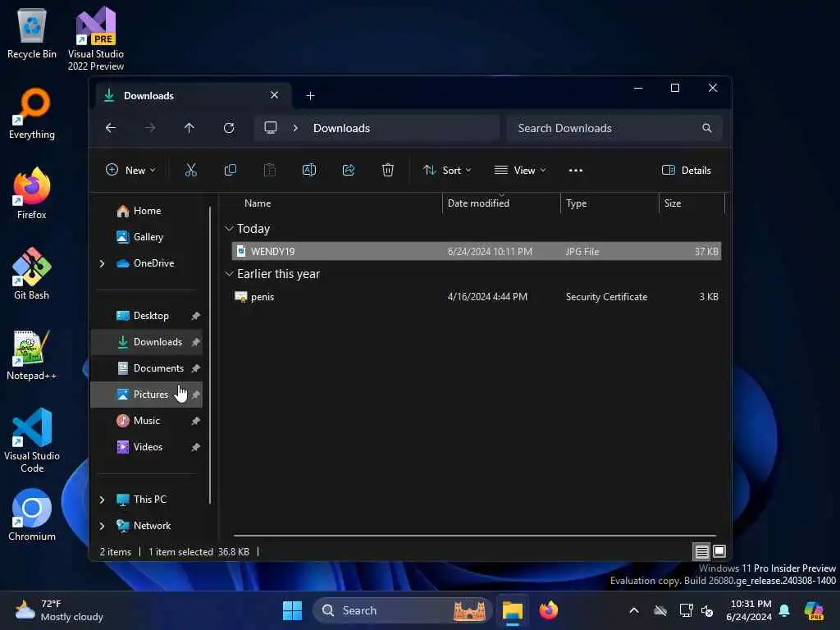This screenshot has width=840, height=630.
Task: Click the Share icon in toolbar
Action: click(x=348, y=171)
